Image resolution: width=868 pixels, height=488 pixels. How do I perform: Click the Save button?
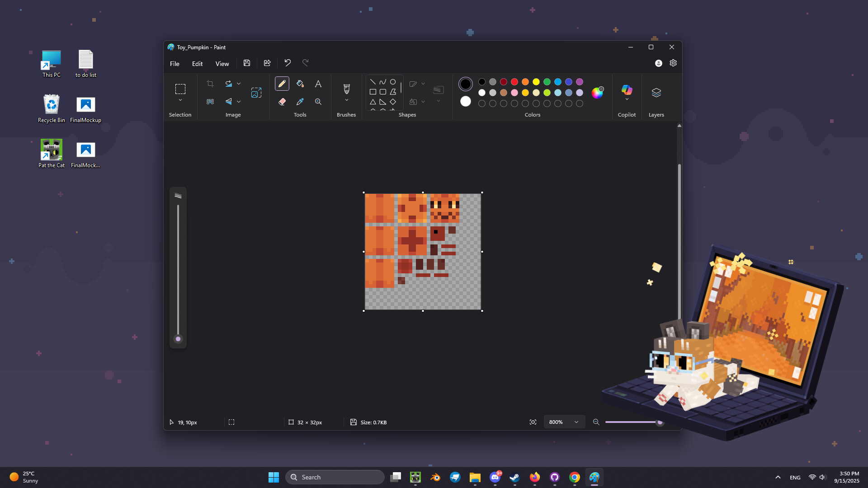pos(246,63)
